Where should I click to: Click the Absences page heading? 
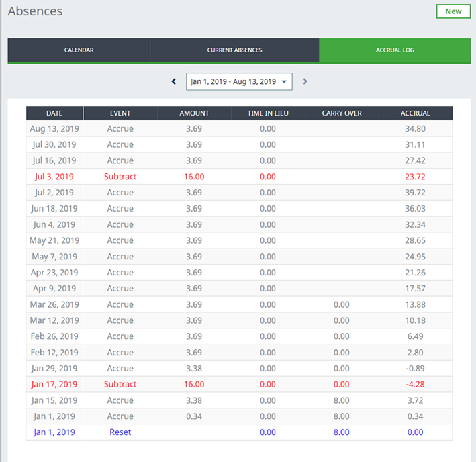[35, 11]
